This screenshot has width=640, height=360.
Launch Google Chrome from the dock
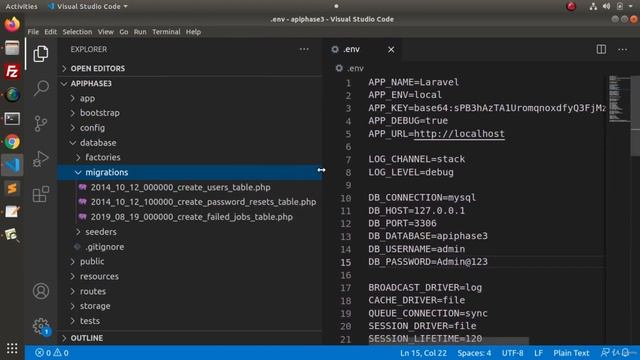[x=12, y=142]
